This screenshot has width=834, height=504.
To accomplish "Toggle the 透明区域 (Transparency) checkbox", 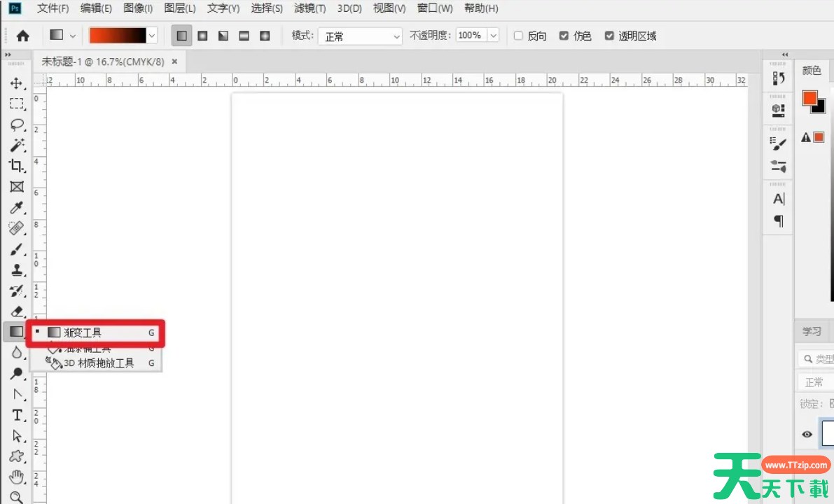I will coord(609,36).
